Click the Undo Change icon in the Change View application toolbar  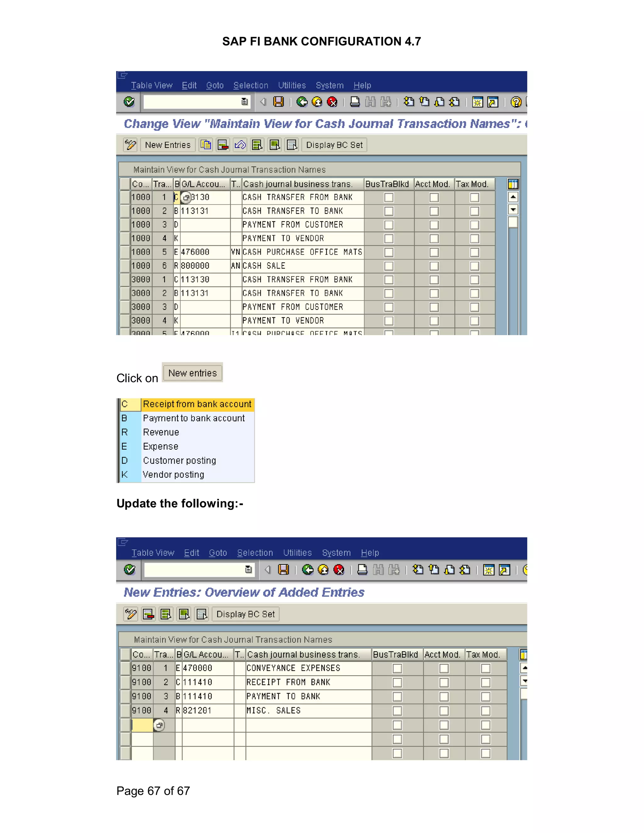(240, 145)
